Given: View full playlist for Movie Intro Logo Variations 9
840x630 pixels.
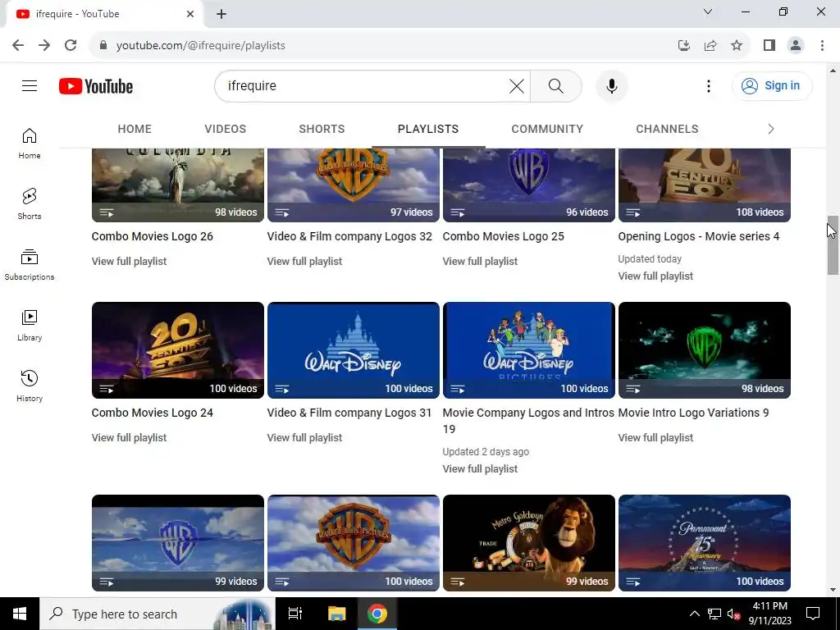Looking at the screenshot, I should click(655, 437).
